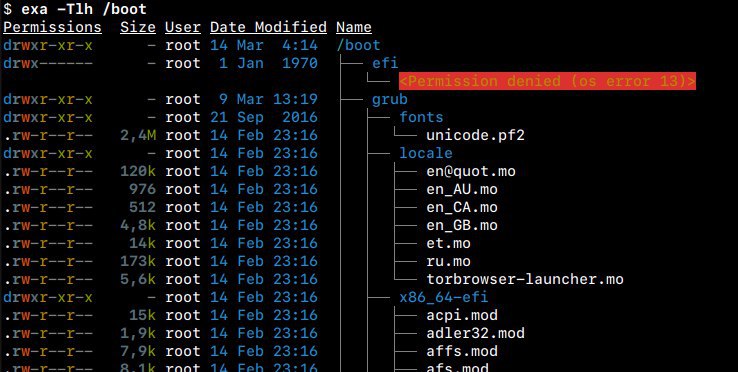Screen dimensions: 738x372
Task: Click the Size column header
Action: 137,27
